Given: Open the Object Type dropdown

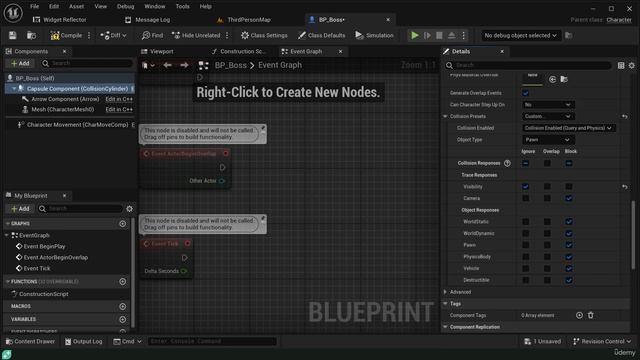Looking at the screenshot, I should (548, 140).
